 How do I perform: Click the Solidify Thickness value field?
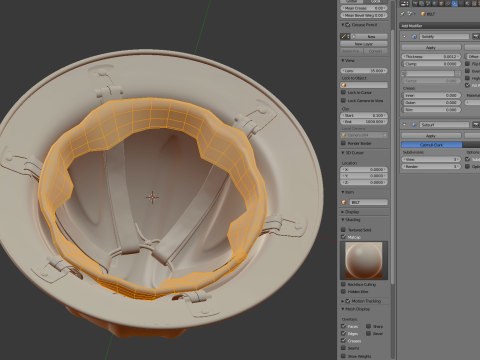431,57
